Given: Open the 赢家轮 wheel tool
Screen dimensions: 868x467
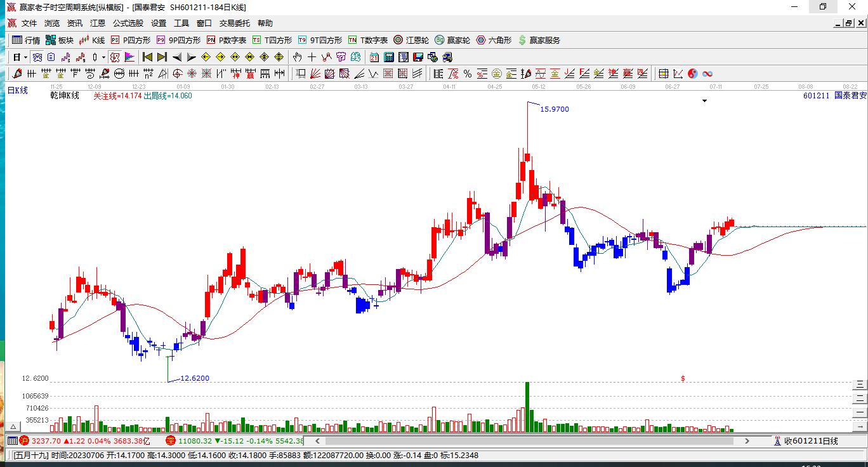Looking at the screenshot, I should tap(452, 40).
